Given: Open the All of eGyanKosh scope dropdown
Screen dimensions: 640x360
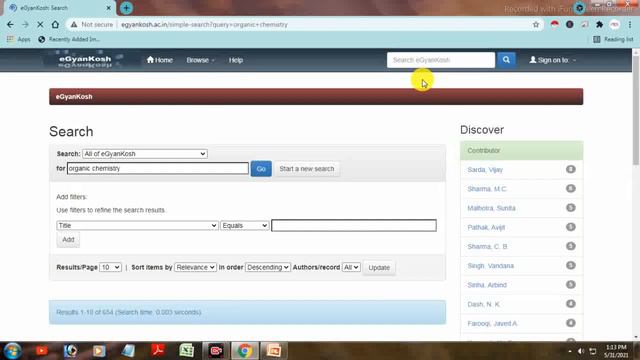Looking at the screenshot, I should pyautogui.click(x=145, y=154).
